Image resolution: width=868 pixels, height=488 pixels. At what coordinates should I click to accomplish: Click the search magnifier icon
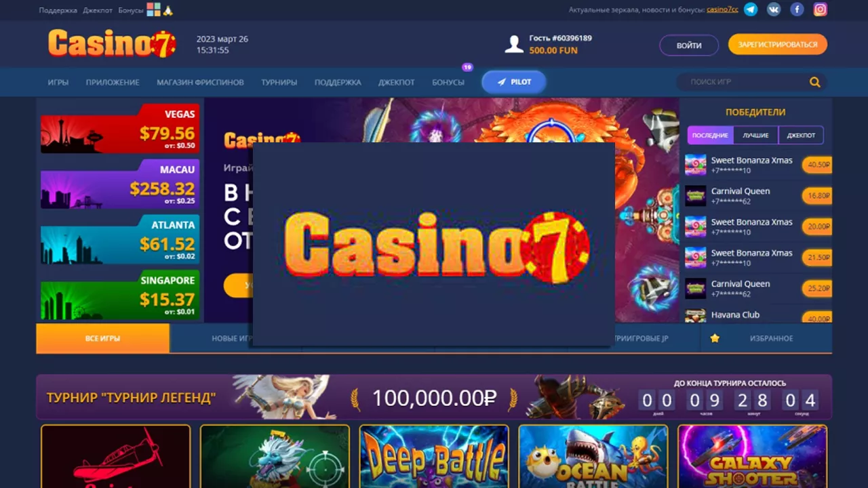coord(814,82)
